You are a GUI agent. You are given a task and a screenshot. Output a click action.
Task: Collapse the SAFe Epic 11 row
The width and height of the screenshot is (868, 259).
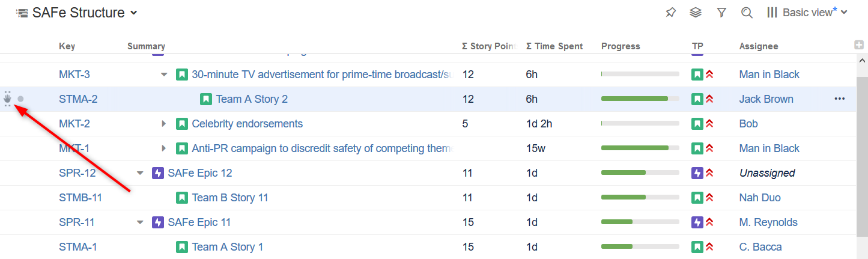[x=140, y=222]
